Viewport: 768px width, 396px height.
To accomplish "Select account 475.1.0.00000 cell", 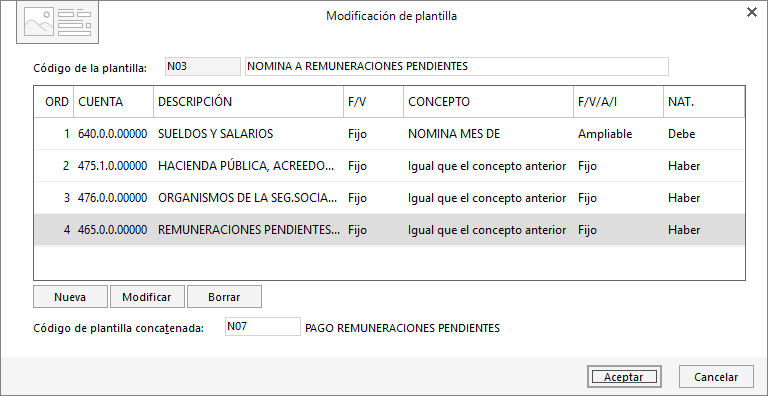I will (x=113, y=166).
